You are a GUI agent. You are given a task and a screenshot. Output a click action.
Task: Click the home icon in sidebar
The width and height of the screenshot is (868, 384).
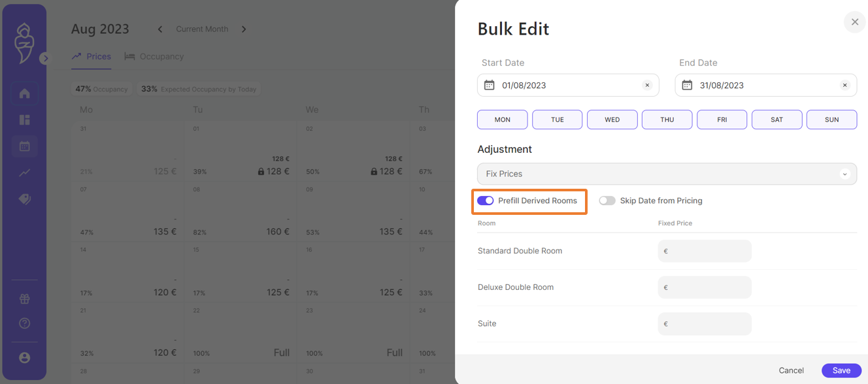point(25,93)
